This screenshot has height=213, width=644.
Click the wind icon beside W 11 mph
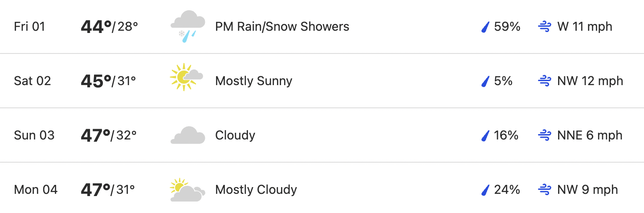545,27
